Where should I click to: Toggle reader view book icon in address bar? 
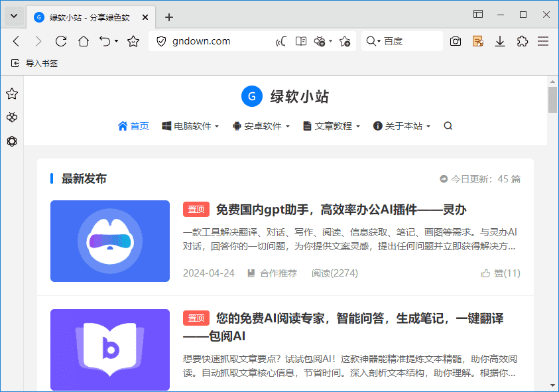pos(301,41)
